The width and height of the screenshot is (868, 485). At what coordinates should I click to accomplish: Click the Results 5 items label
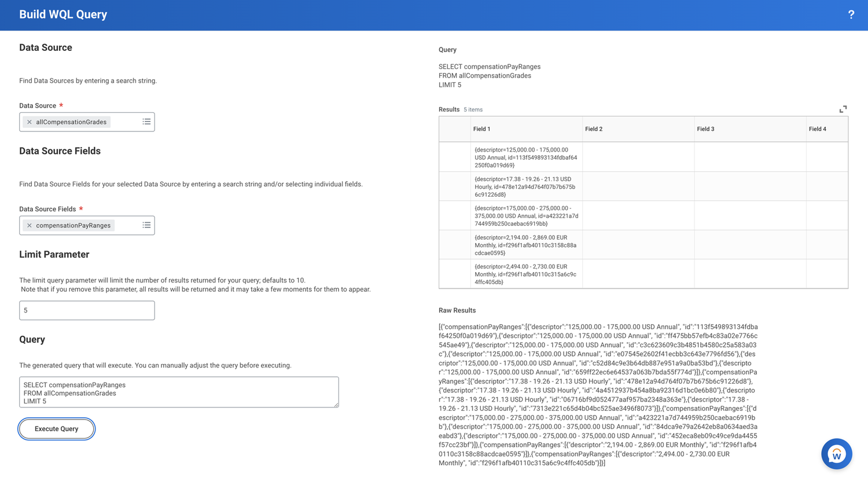pos(457,109)
